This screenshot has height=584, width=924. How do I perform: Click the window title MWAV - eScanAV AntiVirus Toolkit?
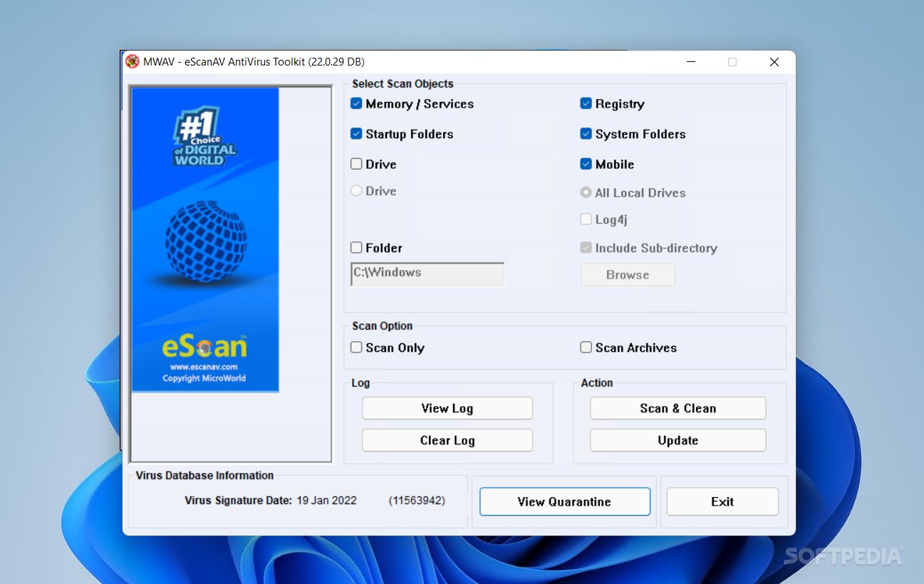[254, 62]
